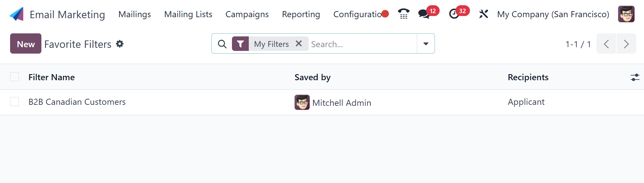The height and width of the screenshot is (183, 644).
Task: Go to the next page arrow
Action: (626, 44)
